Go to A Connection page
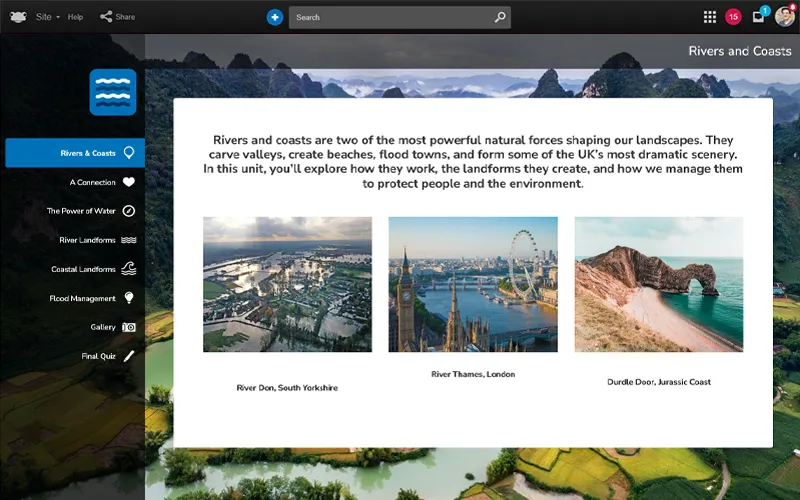 (93, 182)
